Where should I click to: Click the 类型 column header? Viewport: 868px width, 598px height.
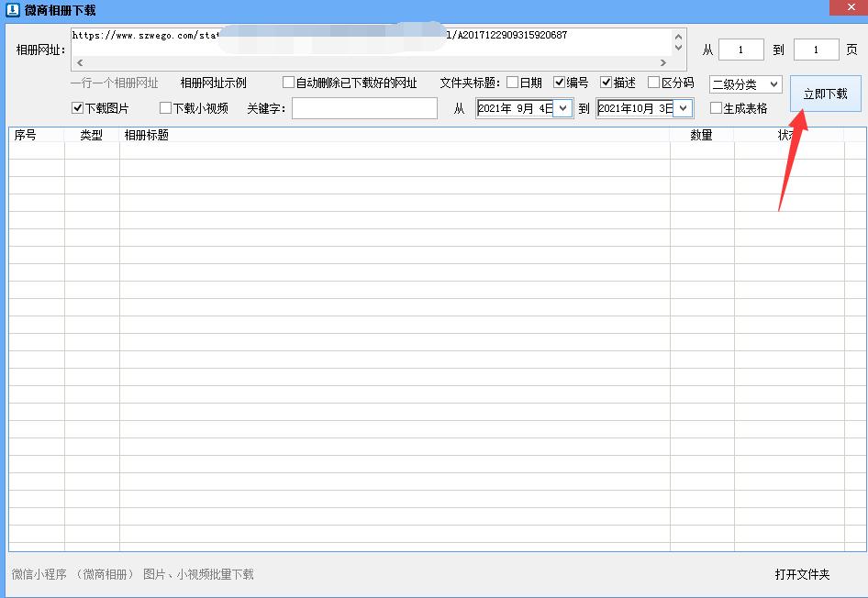(x=92, y=135)
